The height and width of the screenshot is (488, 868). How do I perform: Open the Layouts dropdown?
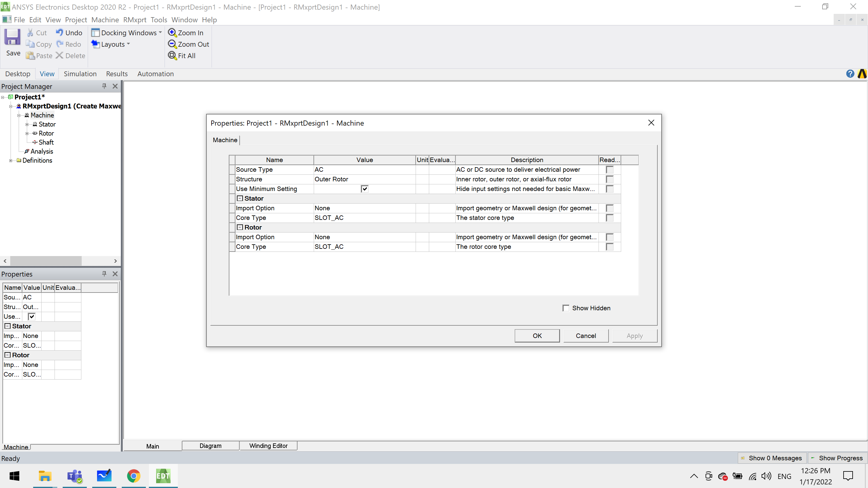[x=111, y=44]
